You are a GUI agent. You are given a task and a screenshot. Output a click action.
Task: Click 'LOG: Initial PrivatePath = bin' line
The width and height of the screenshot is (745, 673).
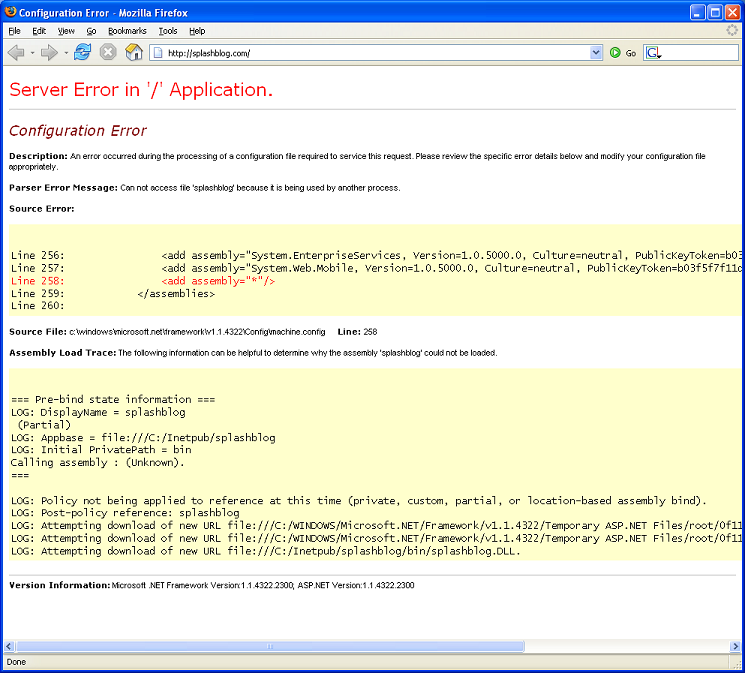tap(101, 450)
